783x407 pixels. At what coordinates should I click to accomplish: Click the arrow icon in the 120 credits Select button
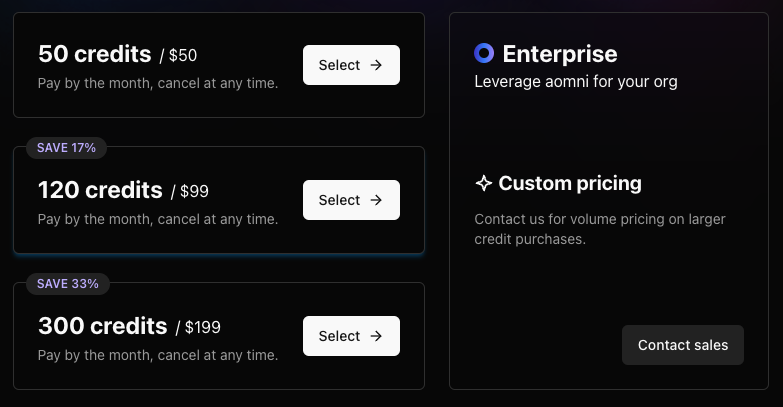pos(376,200)
